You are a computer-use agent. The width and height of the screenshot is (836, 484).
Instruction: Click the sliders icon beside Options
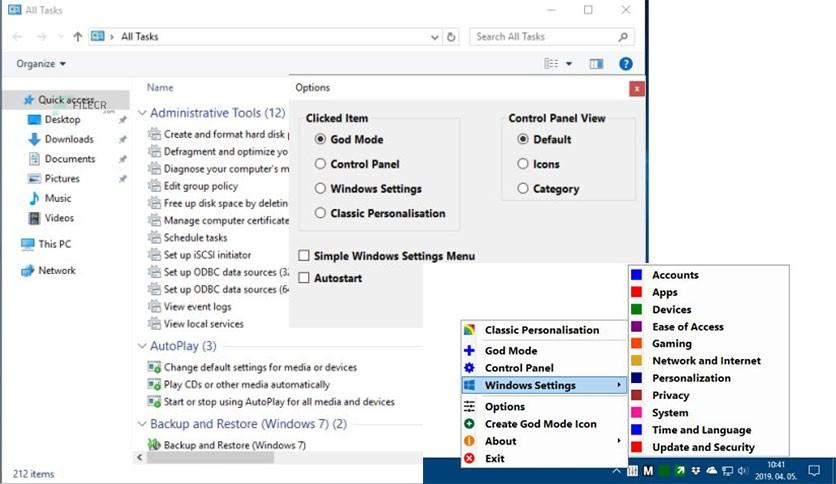coord(469,406)
